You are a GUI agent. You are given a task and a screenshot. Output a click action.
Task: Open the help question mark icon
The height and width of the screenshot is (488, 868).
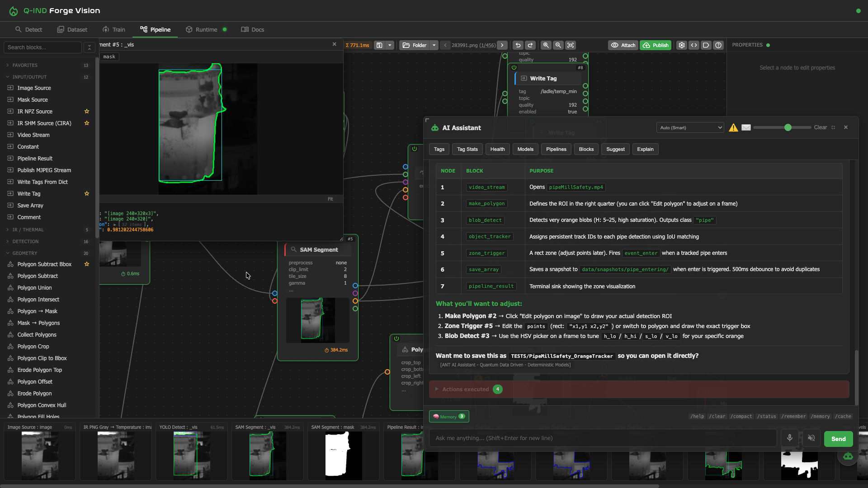718,45
